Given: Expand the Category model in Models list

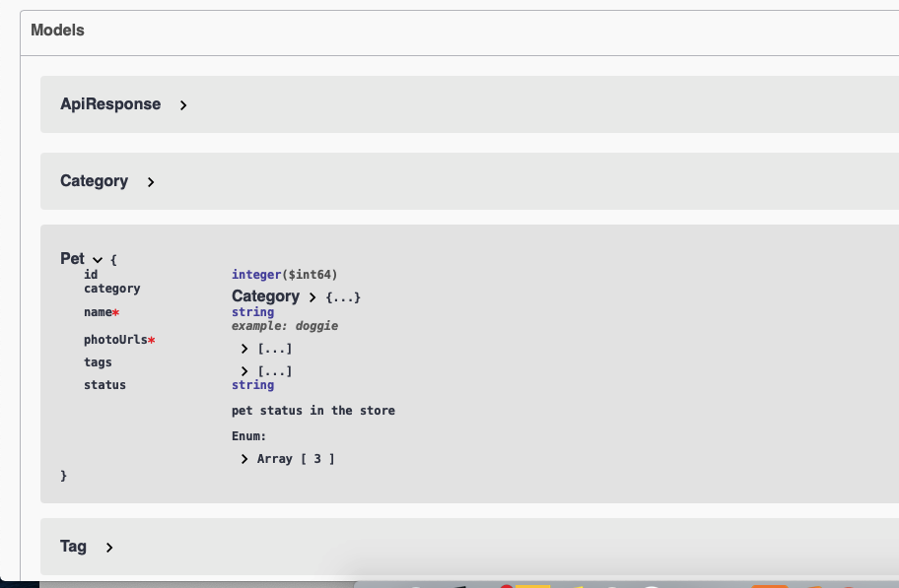Looking at the screenshot, I should pyautogui.click(x=150, y=182).
